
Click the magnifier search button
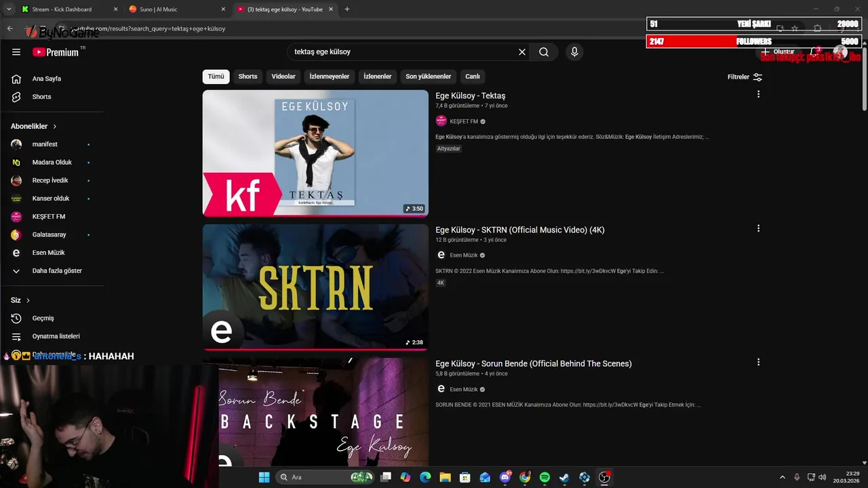tap(544, 52)
